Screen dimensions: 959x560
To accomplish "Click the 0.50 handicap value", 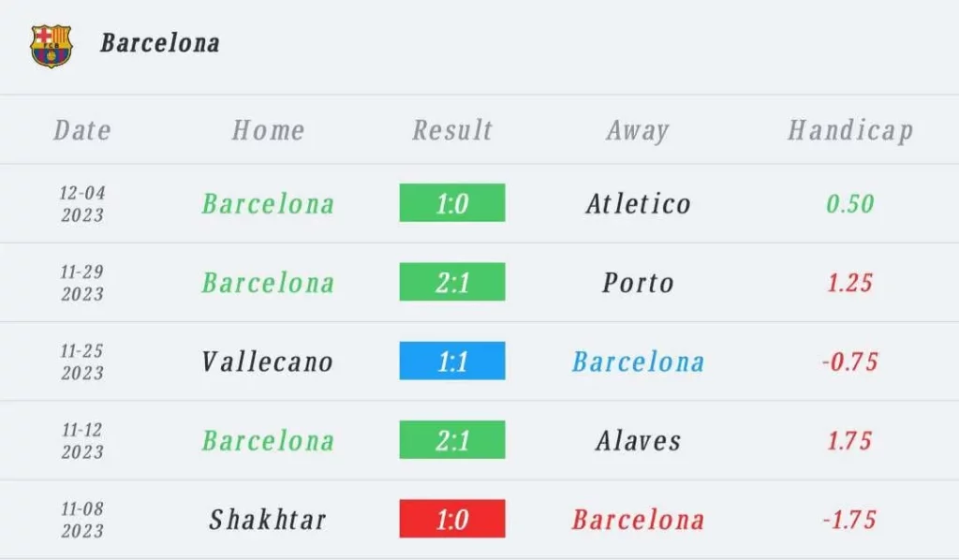I will coord(850,203).
